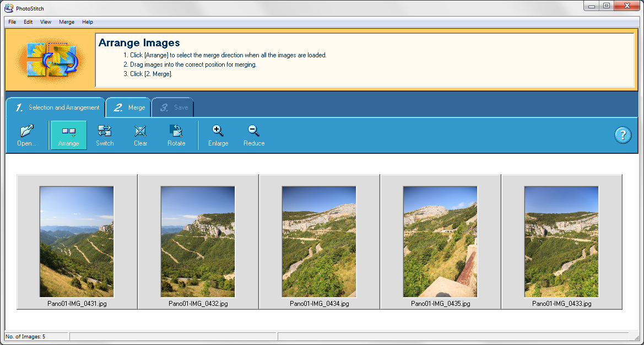Image resolution: width=644 pixels, height=345 pixels.
Task: Click the Switch images icon
Action: click(x=105, y=131)
